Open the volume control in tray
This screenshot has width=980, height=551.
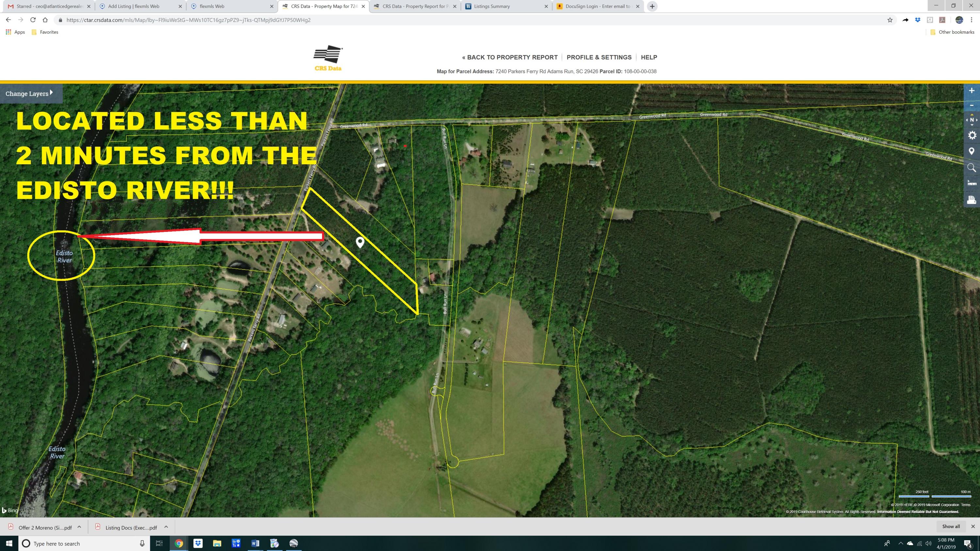928,543
